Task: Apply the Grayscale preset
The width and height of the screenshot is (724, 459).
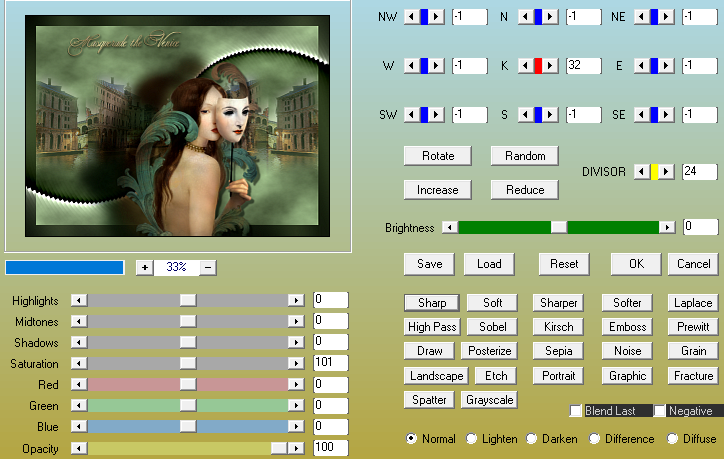Action: coord(489,400)
